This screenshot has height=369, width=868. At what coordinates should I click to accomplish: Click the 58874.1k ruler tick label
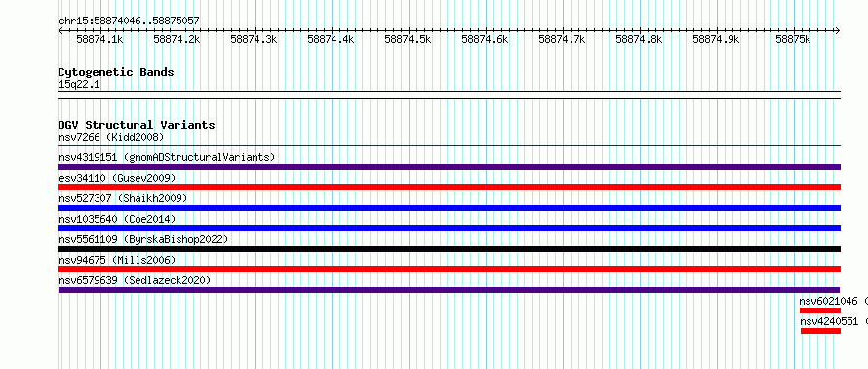coord(99,39)
